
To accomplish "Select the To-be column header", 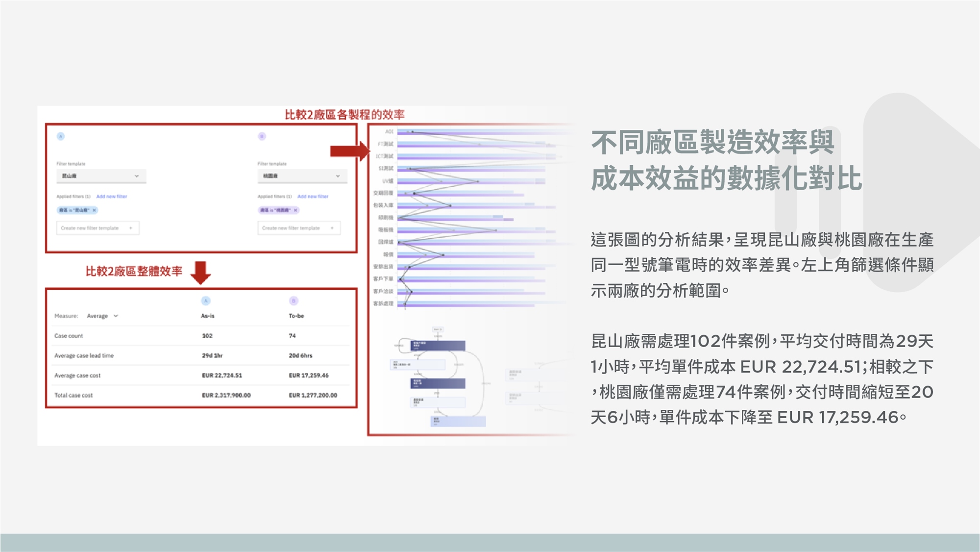I will (x=296, y=316).
